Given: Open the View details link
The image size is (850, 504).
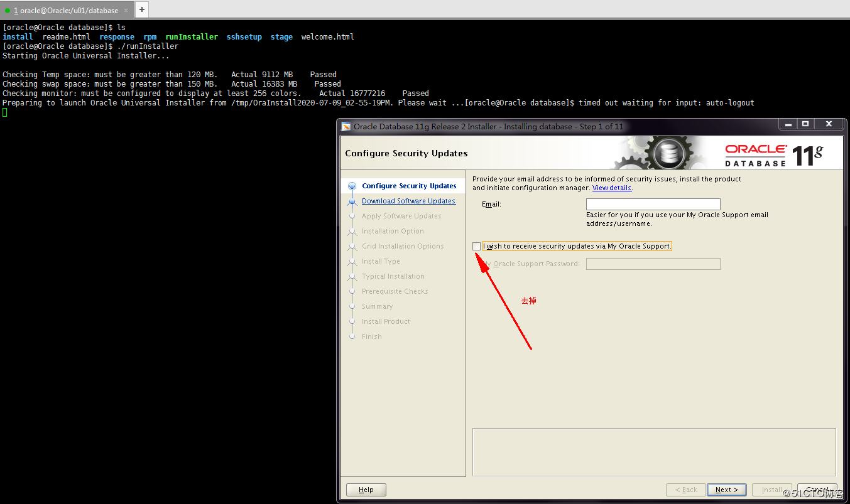Looking at the screenshot, I should [x=611, y=188].
